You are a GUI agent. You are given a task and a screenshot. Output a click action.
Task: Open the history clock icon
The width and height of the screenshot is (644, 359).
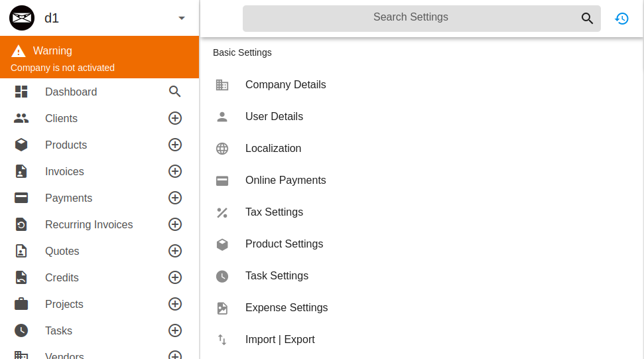coord(621,19)
